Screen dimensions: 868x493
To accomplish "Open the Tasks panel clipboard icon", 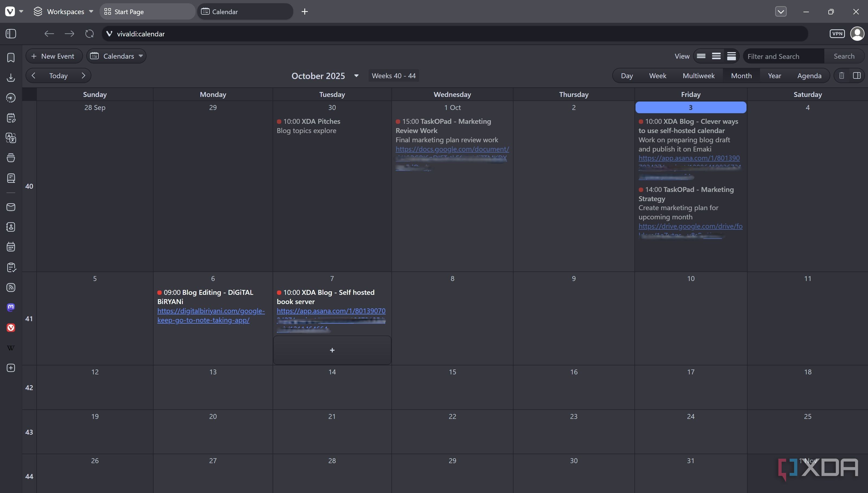I will pyautogui.click(x=11, y=267).
